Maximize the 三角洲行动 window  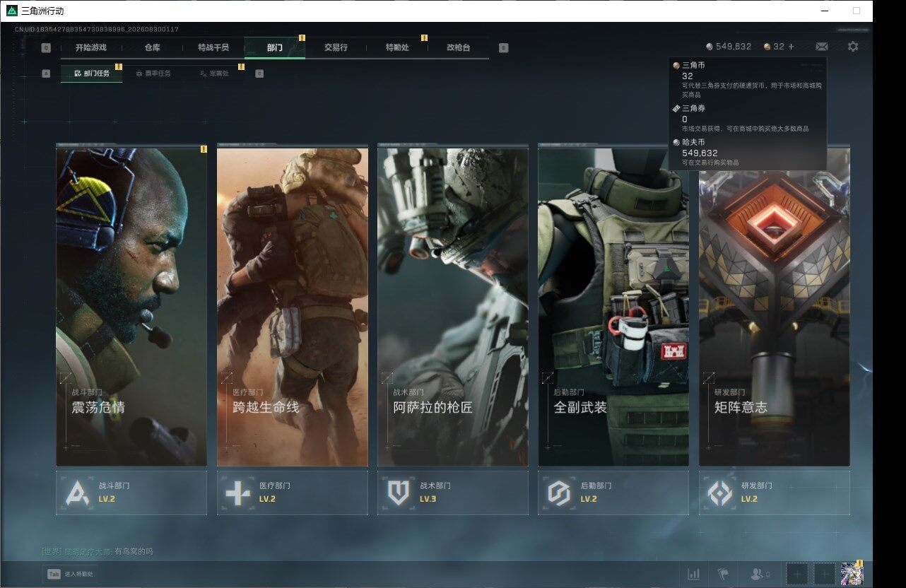tap(857, 11)
